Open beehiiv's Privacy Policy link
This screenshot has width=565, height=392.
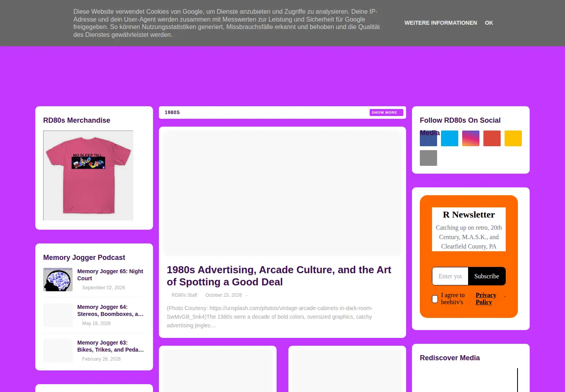click(486, 299)
